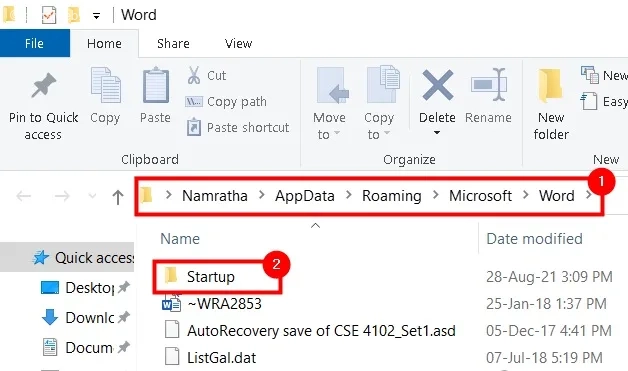Screen dimensions: 628x371
Task: Open the Customize Quick Access Toolbar dropdown
Action: [x=97, y=16]
